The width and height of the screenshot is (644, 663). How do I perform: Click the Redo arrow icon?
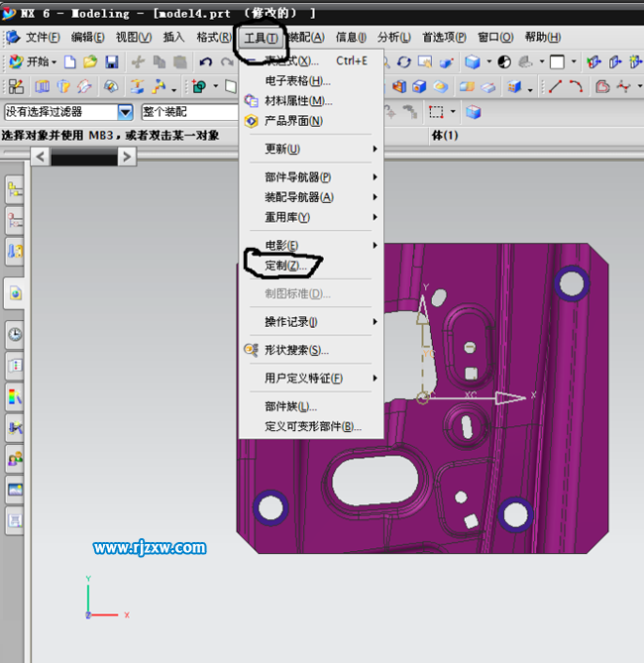tap(227, 62)
